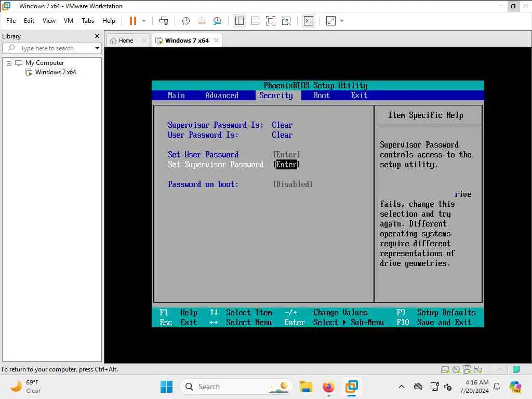Select Windows 7 x64 in library tree
The height and width of the screenshot is (399, 532).
tap(55, 72)
